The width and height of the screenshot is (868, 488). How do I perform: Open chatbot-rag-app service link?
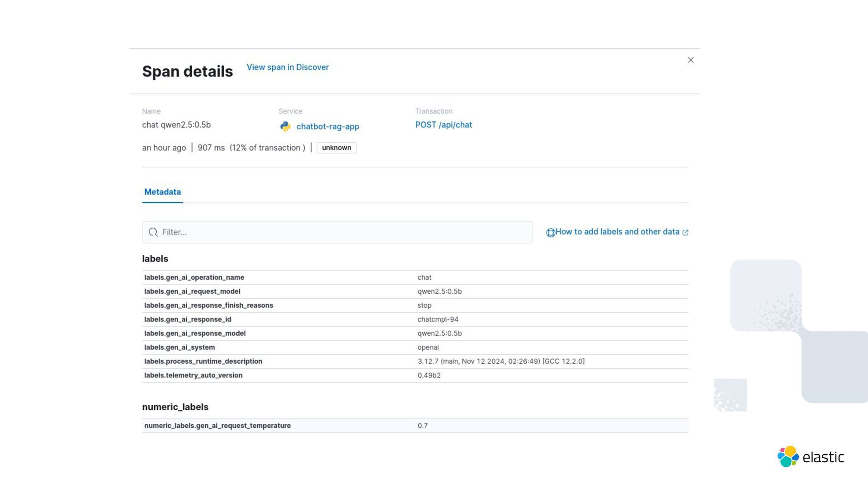(327, 127)
